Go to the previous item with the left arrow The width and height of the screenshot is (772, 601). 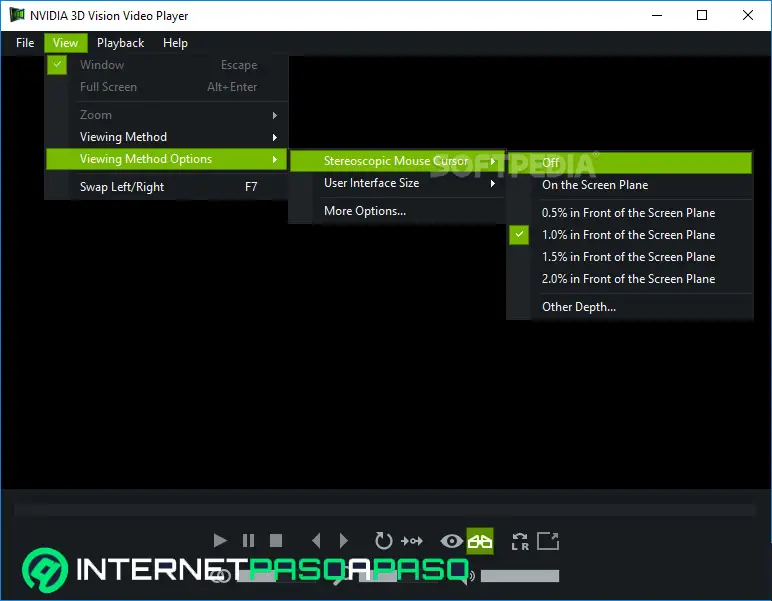[x=316, y=541]
